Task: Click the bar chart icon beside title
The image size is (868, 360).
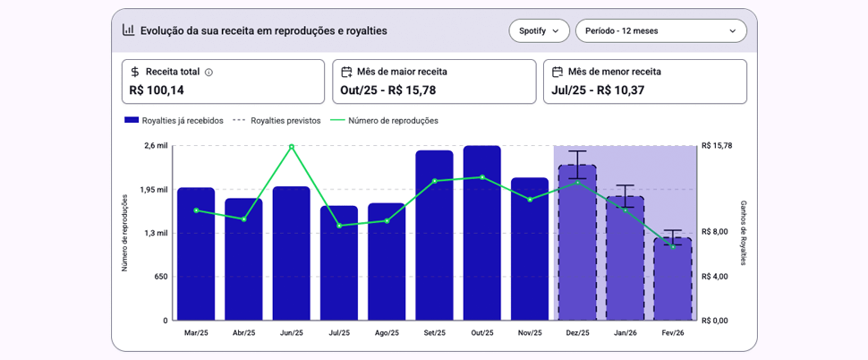Action: (x=129, y=30)
